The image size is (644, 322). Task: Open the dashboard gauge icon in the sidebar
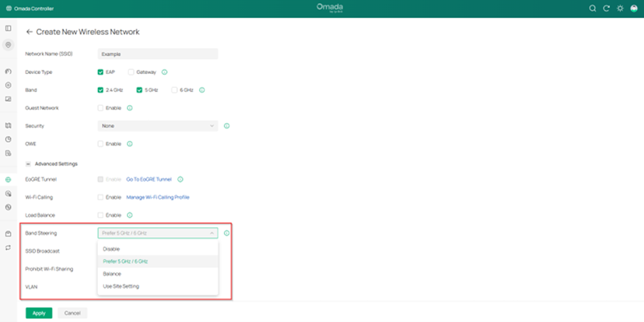click(9, 72)
